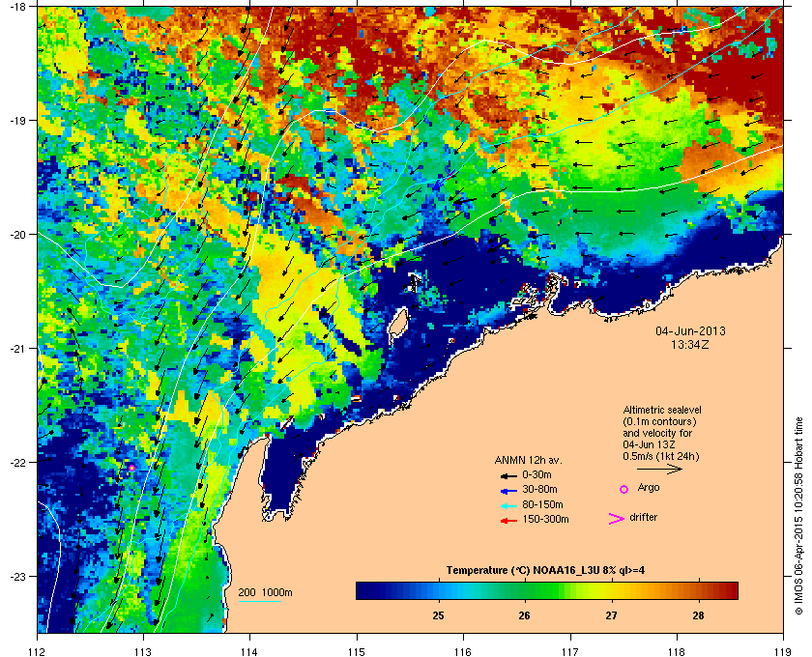Click the Temperature (°C) NOAA16_L3U colorbar title
Screen dimensions: 812x657
pos(545,571)
